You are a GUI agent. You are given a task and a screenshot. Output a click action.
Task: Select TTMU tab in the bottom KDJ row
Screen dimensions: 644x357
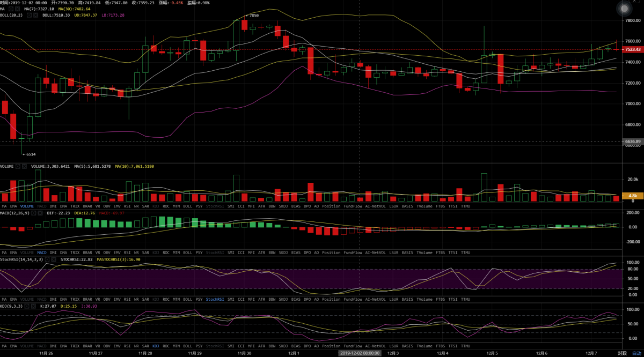[x=465, y=346]
